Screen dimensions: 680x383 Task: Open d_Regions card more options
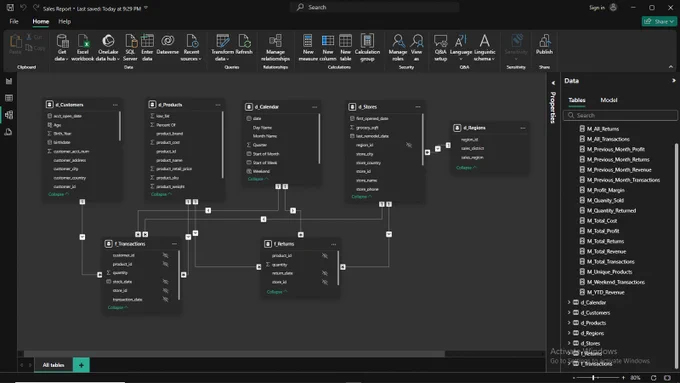pos(523,128)
